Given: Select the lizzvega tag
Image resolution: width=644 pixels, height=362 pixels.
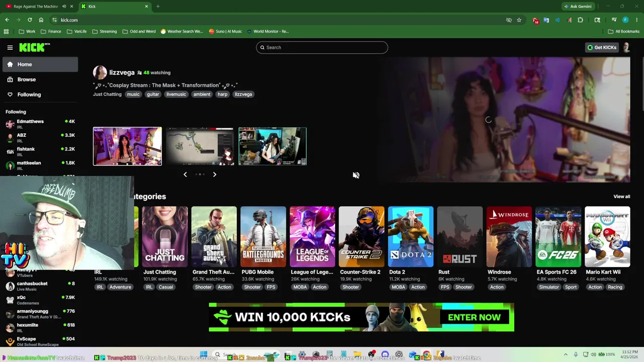Looking at the screenshot, I should (243, 94).
